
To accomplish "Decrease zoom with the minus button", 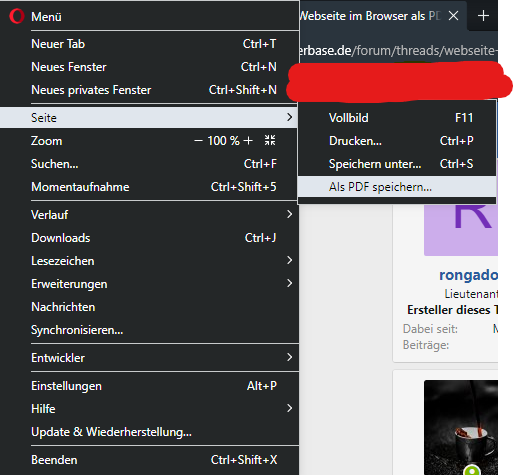I will (198, 141).
